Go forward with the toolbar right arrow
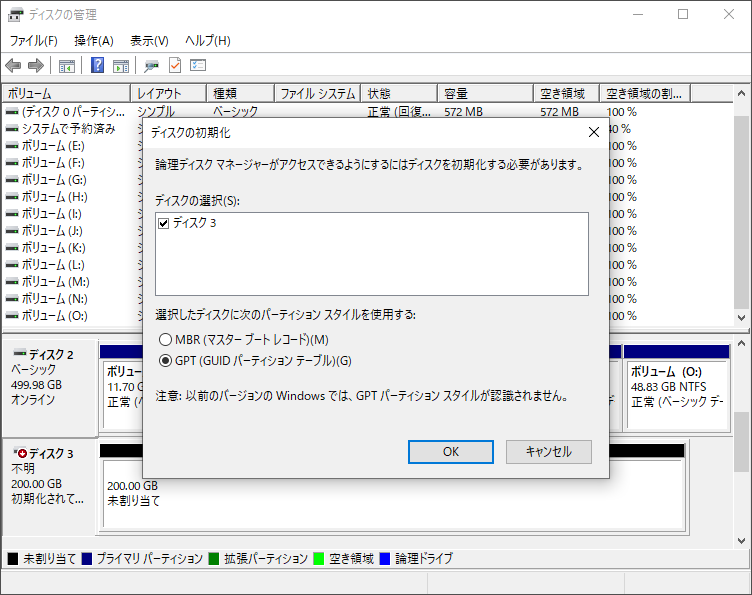Viewport: 752px width, 595px height. (36, 65)
